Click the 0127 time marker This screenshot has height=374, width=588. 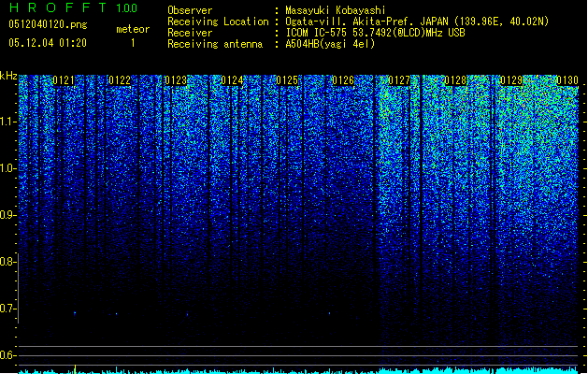tap(399, 80)
